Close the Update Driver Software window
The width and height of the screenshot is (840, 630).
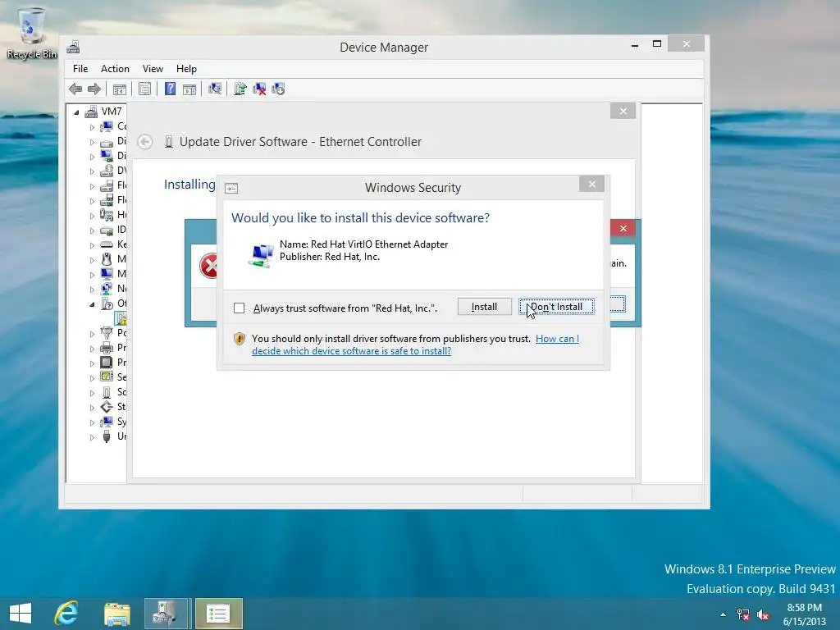623,111
